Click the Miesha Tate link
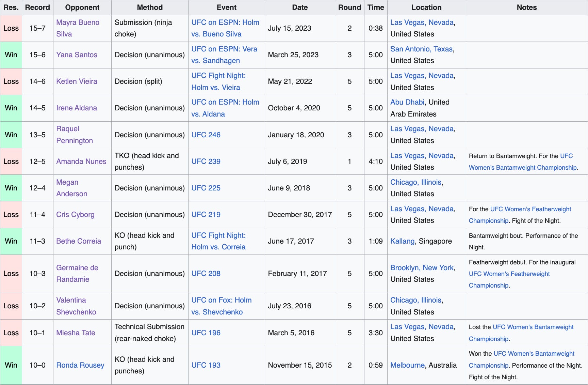 pyautogui.click(x=76, y=333)
